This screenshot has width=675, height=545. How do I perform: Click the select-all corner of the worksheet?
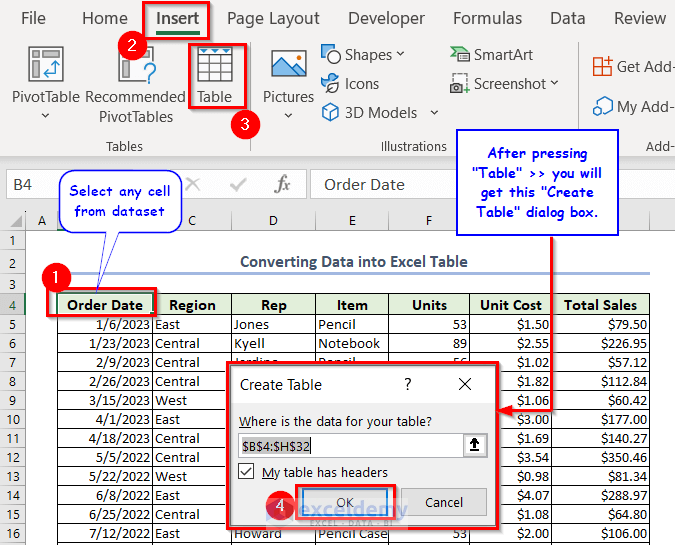coord(16,221)
